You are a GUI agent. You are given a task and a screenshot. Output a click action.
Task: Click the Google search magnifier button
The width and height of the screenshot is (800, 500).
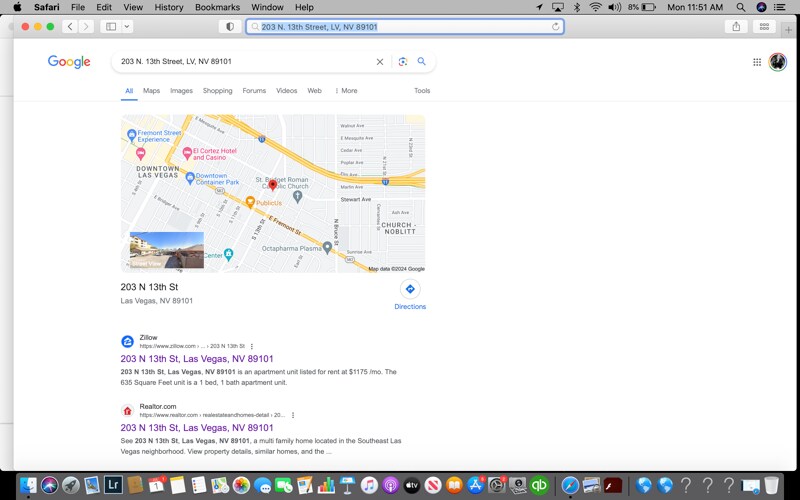[x=422, y=62]
